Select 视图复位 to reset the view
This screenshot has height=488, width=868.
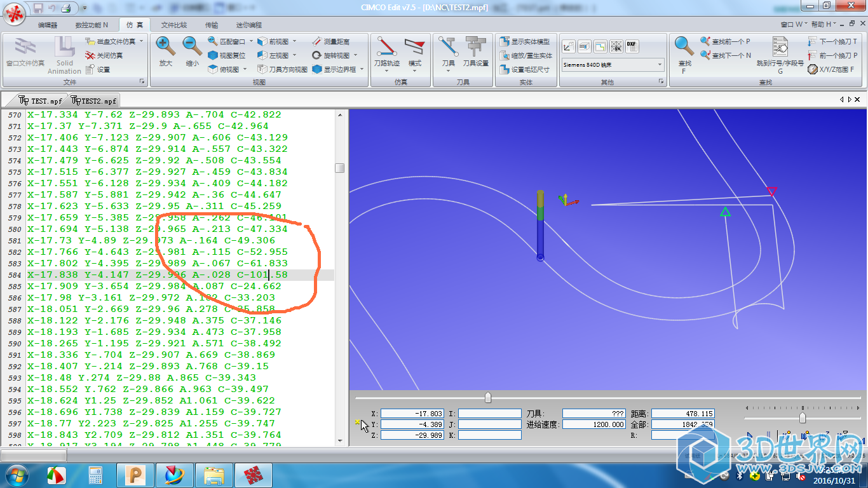pos(227,55)
